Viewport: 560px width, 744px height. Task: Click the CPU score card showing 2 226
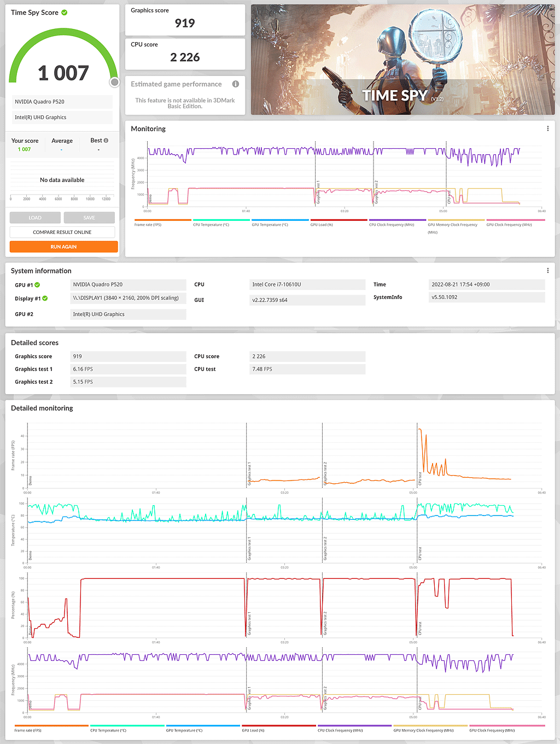[x=185, y=54]
